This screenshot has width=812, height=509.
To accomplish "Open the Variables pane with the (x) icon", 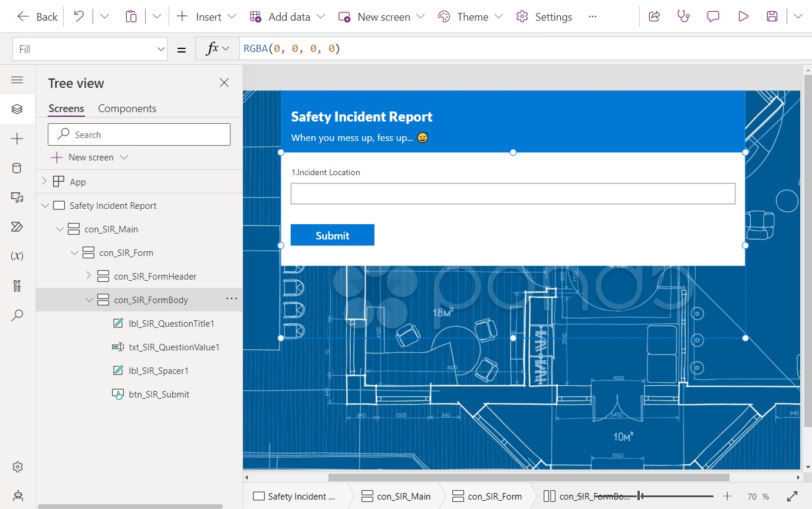I will 17,255.
